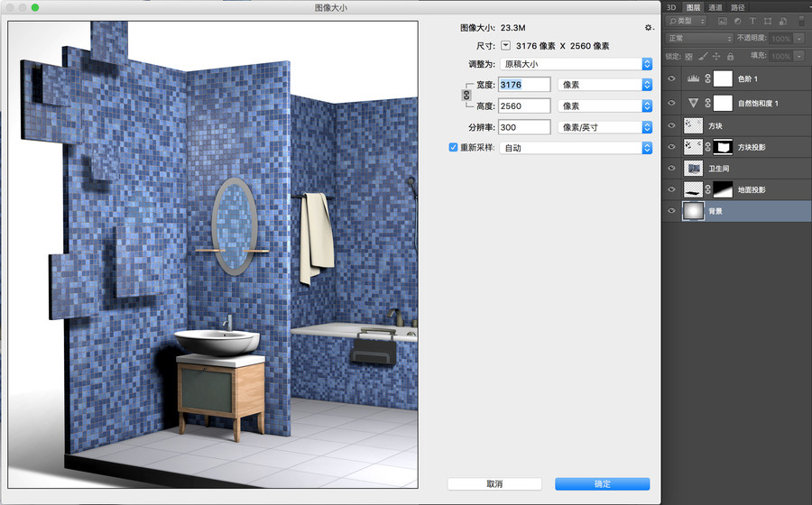Open the resolution unit 像素/英寸 dropdown
The image size is (812, 505).
point(604,127)
